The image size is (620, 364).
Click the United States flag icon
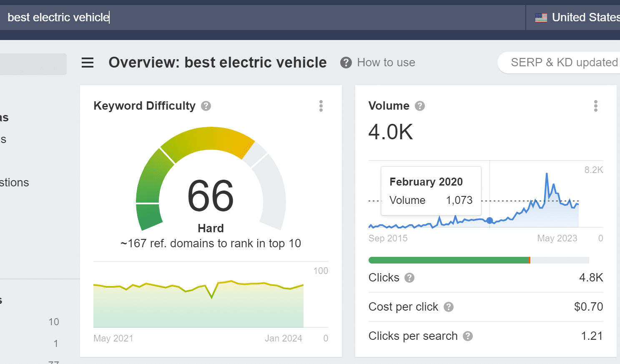[541, 18]
